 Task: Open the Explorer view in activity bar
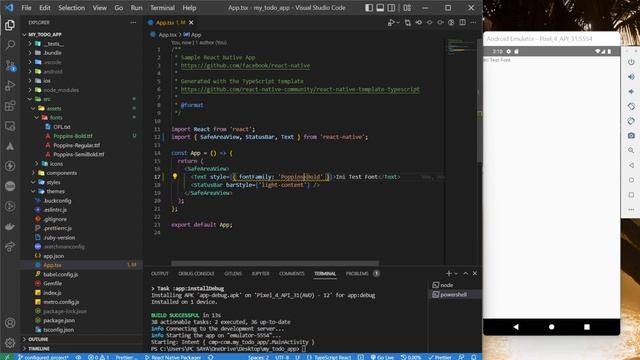point(10,25)
